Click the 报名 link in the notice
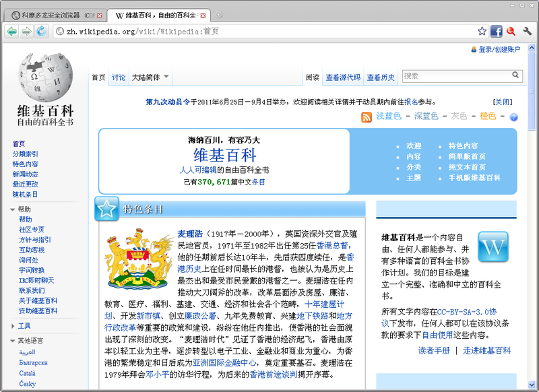This screenshot has width=539, height=392. pyautogui.click(x=411, y=102)
